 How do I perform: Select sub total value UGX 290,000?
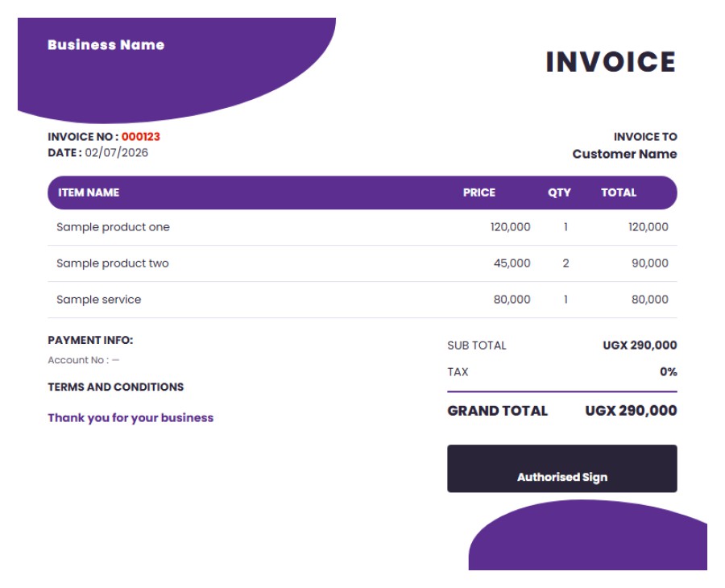coord(640,346)
